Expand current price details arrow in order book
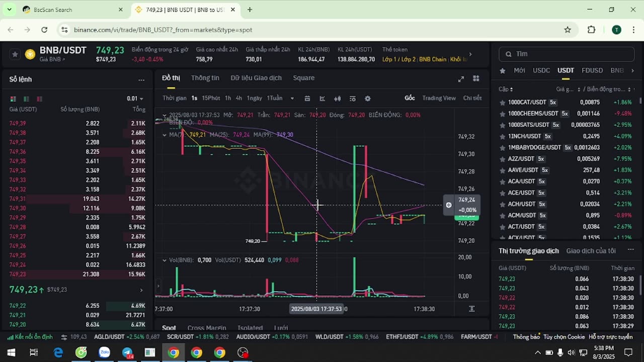 [x=141, y=290]
